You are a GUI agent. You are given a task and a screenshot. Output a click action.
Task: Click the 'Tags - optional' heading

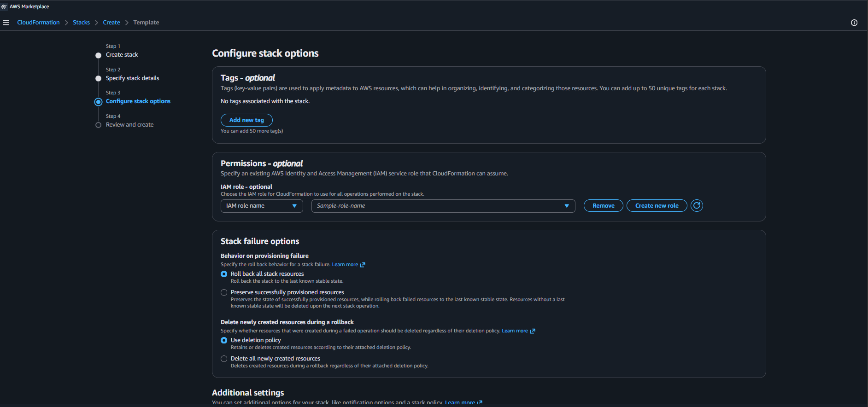248,78
